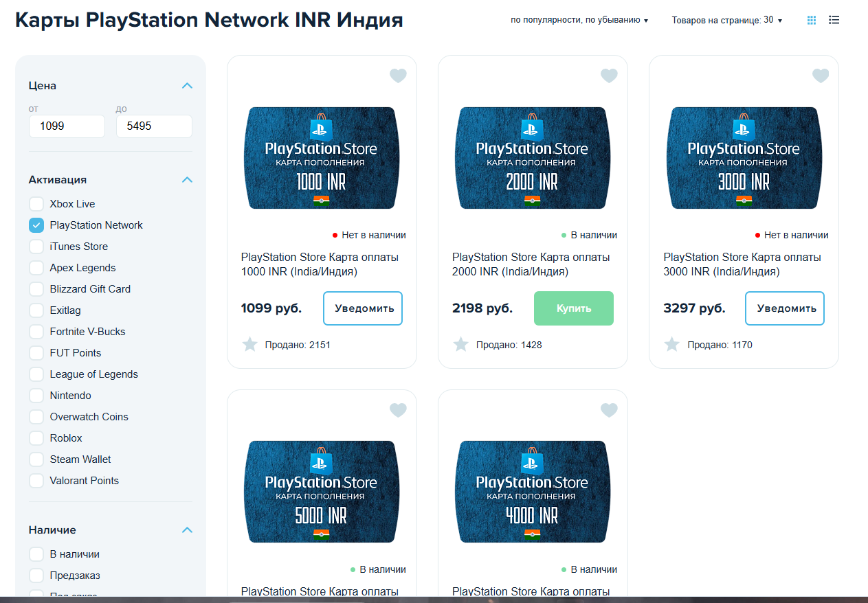Viewport: 868px width, 603px height.
Task: Enable League of Legends filter
Action: tap(36, 374)
